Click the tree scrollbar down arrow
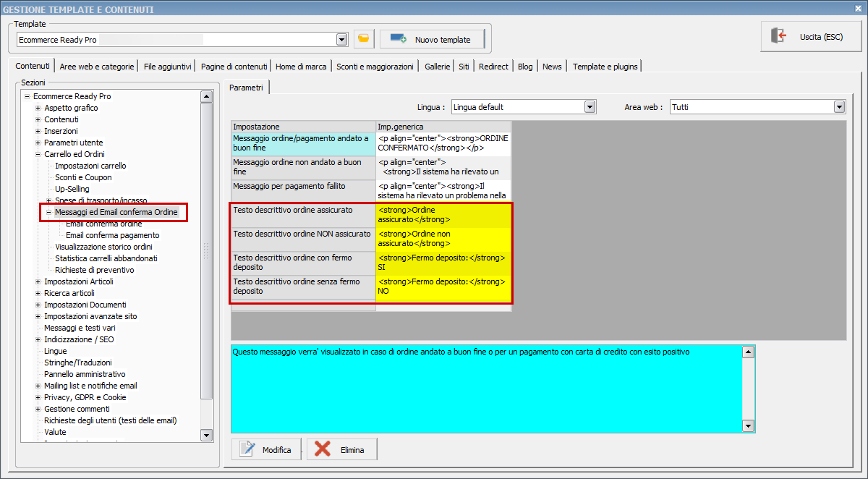 coord(206,435)
